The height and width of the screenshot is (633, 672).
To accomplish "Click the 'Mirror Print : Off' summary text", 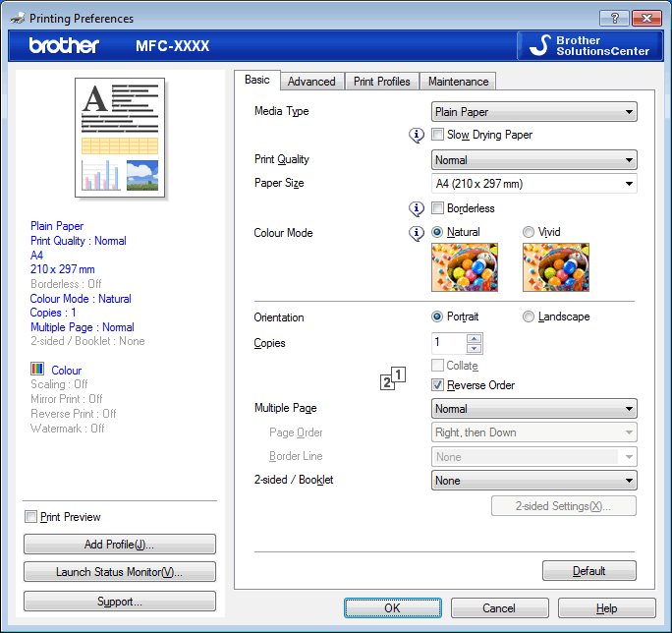I will point(67,399).
